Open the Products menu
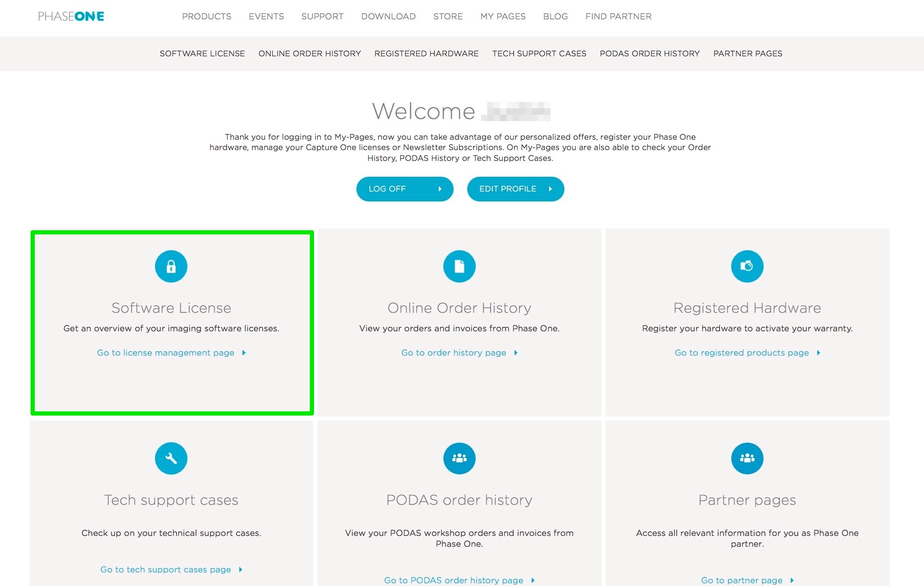Image resolution: width=924 pixels, height=586 pixels. [207, 17]
